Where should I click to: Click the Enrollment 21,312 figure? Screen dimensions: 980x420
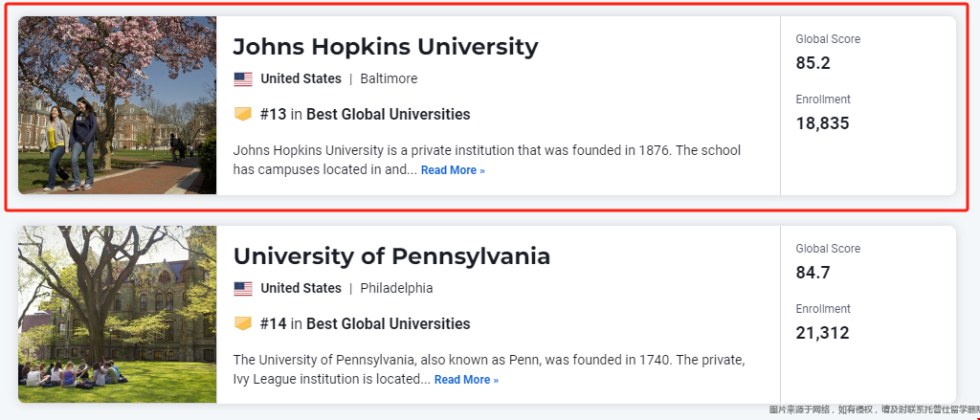822,333
